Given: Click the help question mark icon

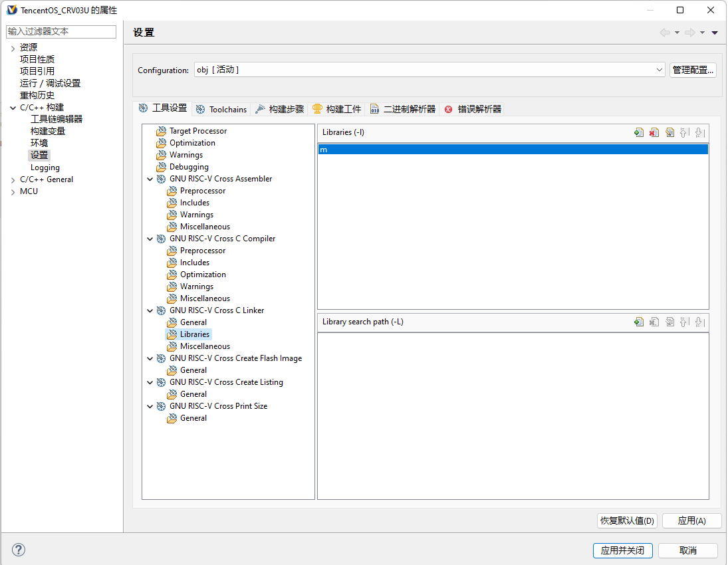Looking at the screenshot, I should pyautogui.click(x=19, y=550).
